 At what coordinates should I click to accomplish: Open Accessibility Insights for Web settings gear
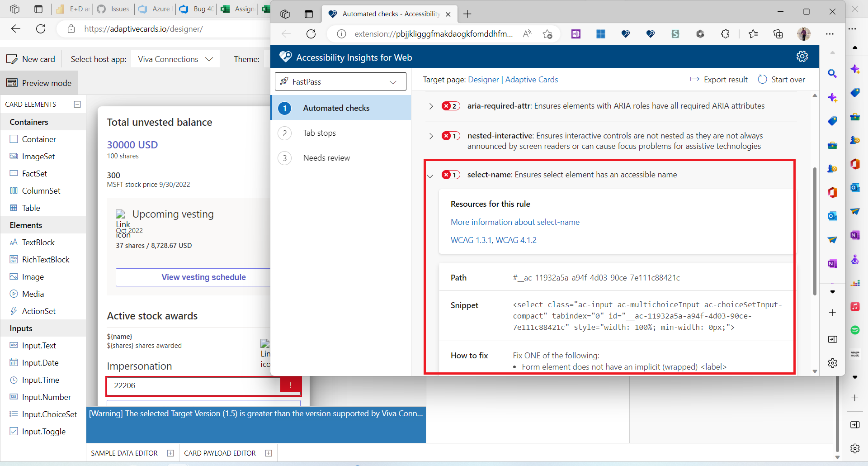[x=802, y=56]
